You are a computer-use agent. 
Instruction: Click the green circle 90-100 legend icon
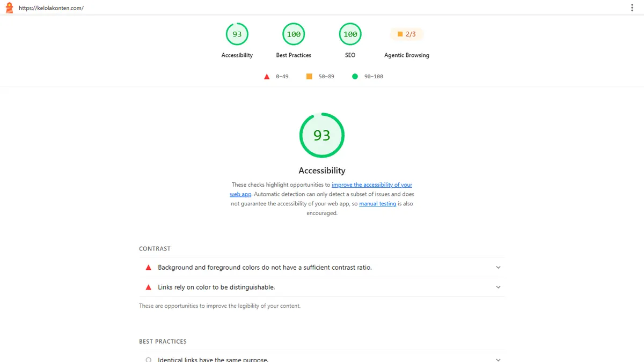click(355, 77)
